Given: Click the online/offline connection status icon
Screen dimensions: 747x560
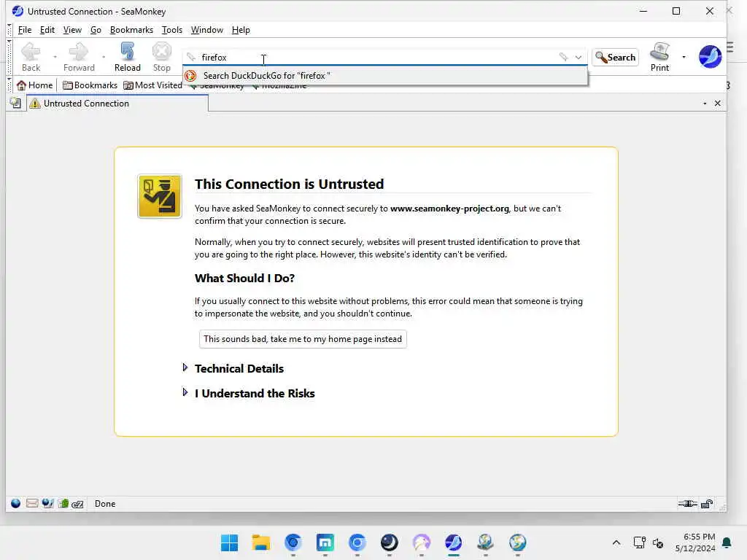Looking at the screenshot, I should pos(687,503).
